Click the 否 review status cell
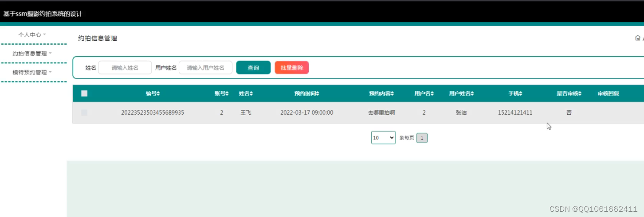 click(569, 113)
